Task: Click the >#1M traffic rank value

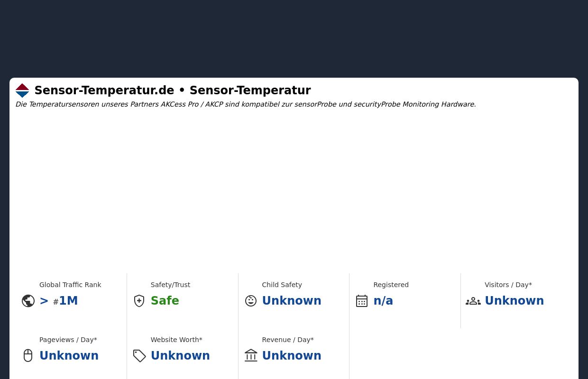Action: click(58, 301)
